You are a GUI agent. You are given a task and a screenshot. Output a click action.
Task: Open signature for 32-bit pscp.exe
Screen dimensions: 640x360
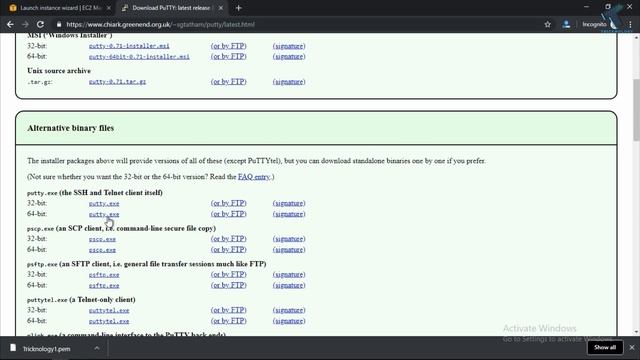pos(289,239)
